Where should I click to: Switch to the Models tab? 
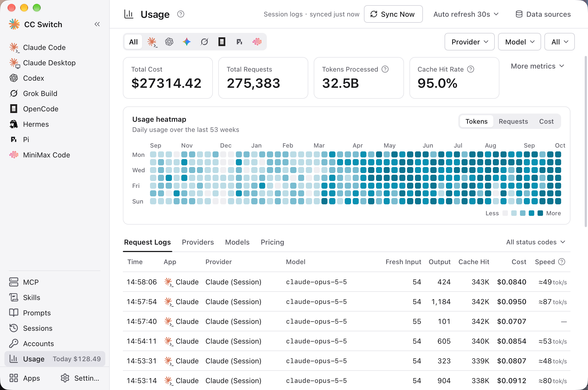pos(237,242)
